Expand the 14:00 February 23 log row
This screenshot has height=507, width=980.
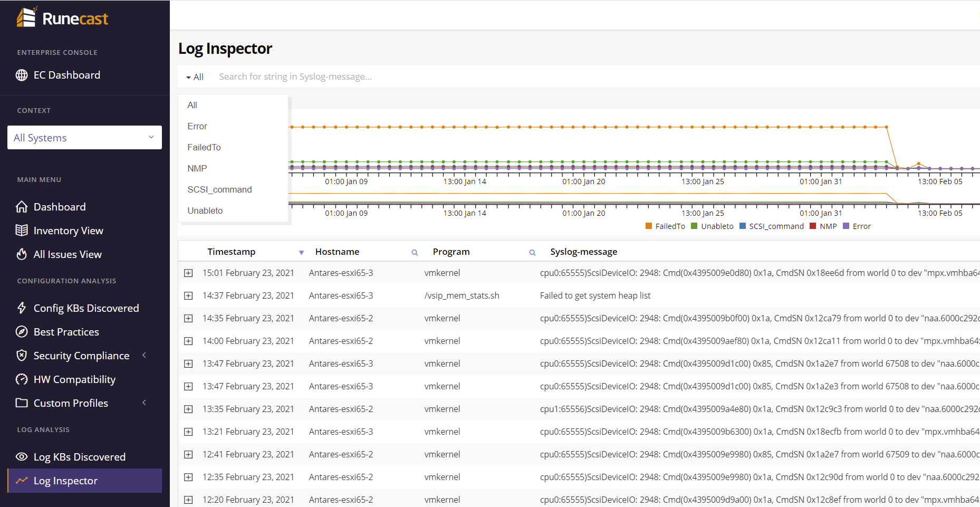point(188,341)
